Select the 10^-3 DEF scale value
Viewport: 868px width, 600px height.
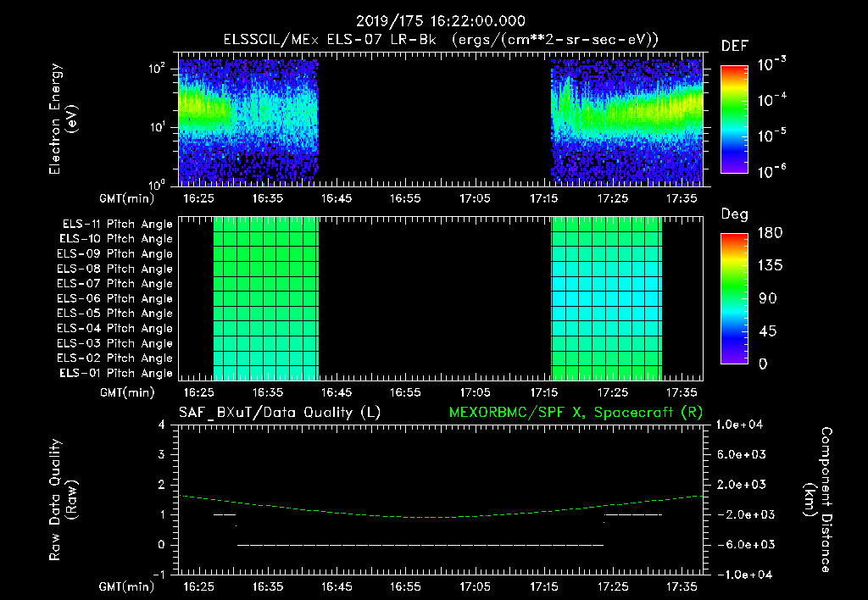click(771, 64)
